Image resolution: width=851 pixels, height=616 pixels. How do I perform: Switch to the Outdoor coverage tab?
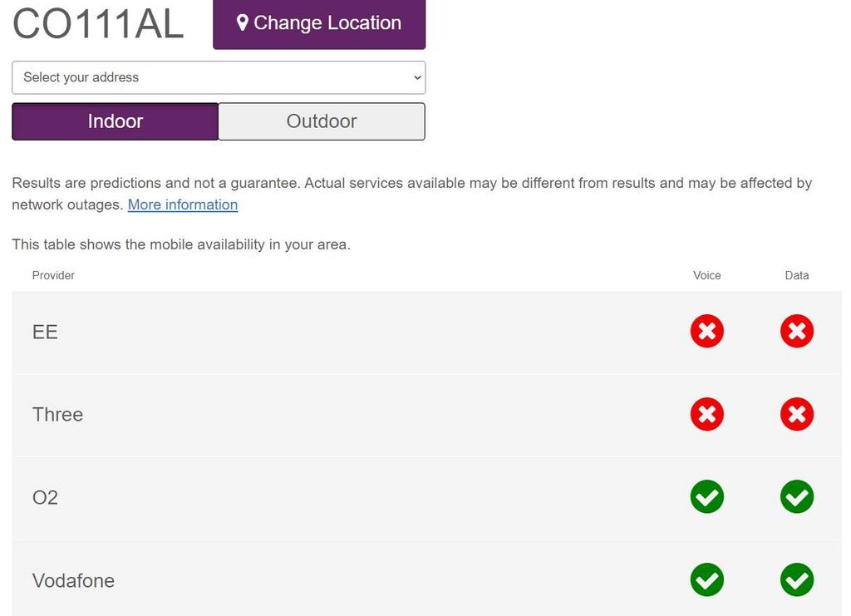tap(322, 121)
